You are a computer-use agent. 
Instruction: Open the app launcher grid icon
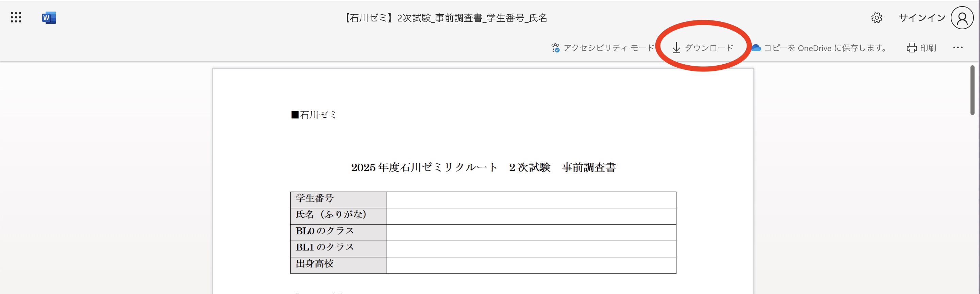click(16, 17)
